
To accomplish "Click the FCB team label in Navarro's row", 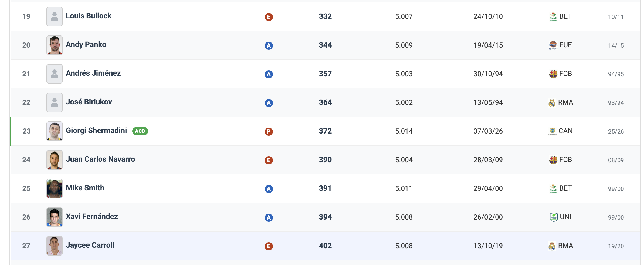I will [x=565, y=160].
